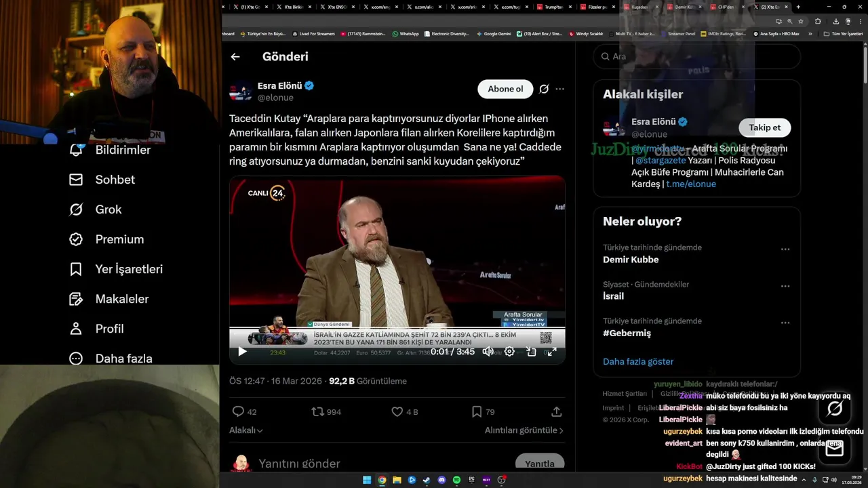Open more options for the #Gebermiş trend
868x488 pixels.
[x=785, y=323]
